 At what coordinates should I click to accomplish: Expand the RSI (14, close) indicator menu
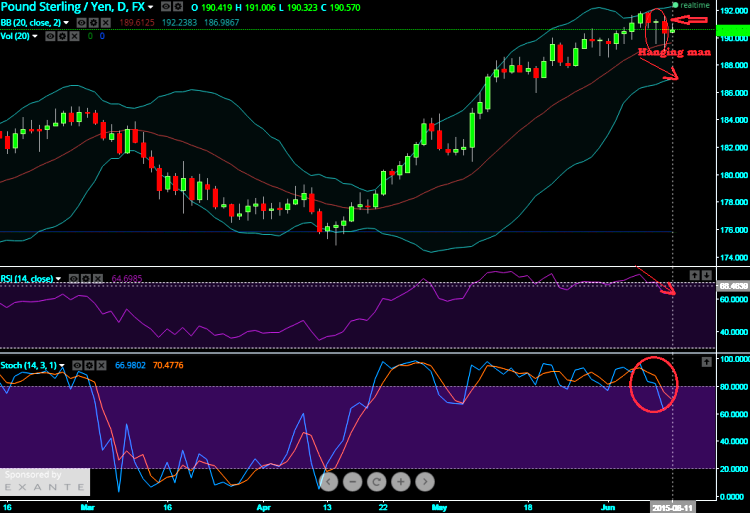[x=58, y=279]
